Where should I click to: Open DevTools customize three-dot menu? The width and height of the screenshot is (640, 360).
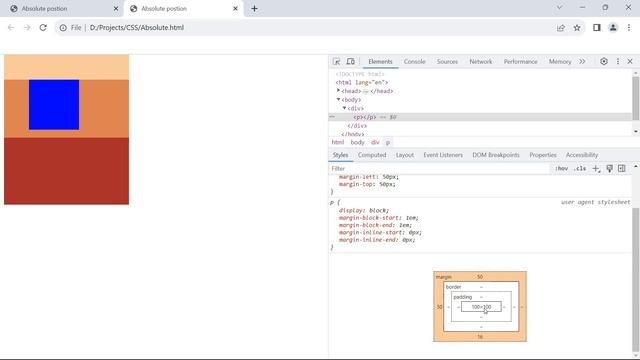tap(618, 62)
